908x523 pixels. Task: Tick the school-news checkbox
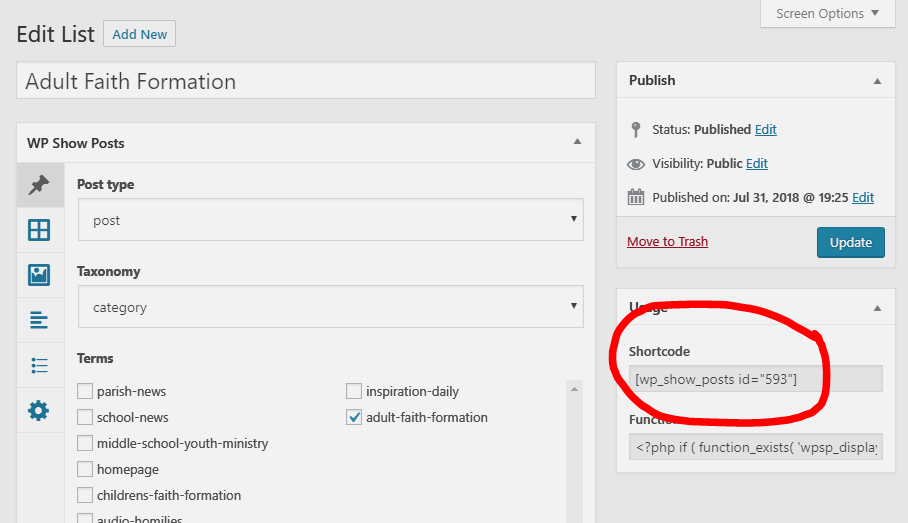point(85,418)
